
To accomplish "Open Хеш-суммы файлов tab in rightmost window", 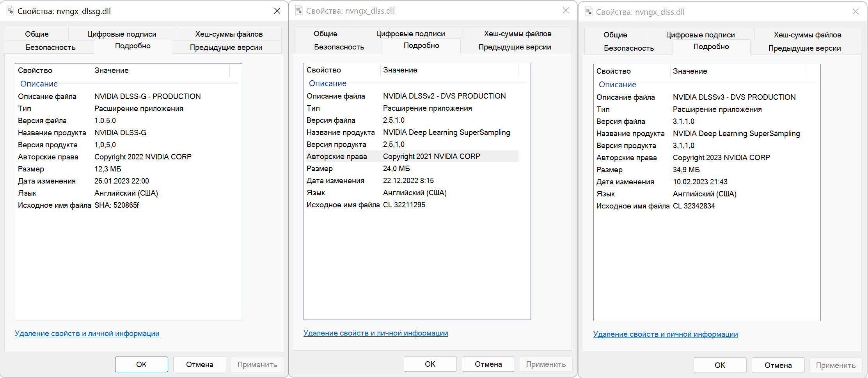I will click(x=807, y=35).
